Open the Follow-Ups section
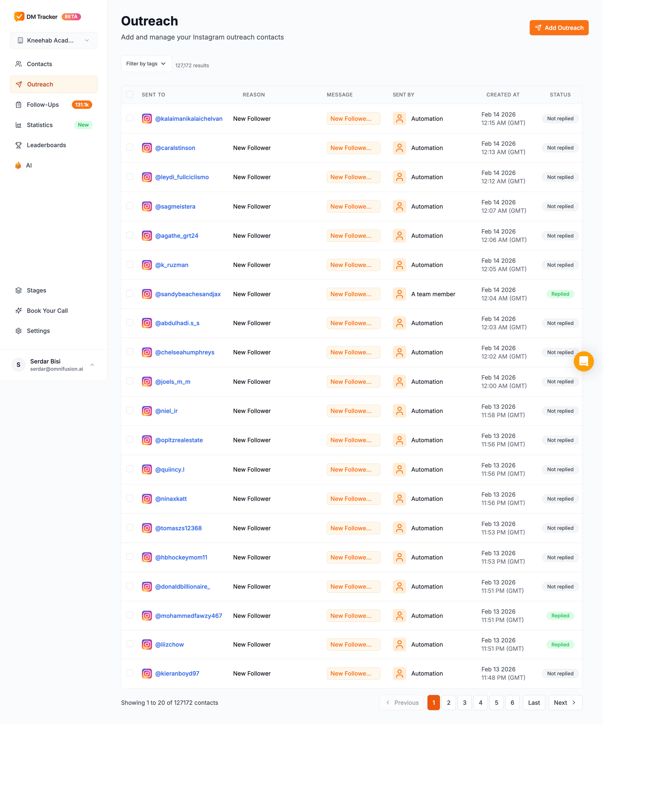Image resolution: width=662 pixels, height=812 pixels. 54,105
